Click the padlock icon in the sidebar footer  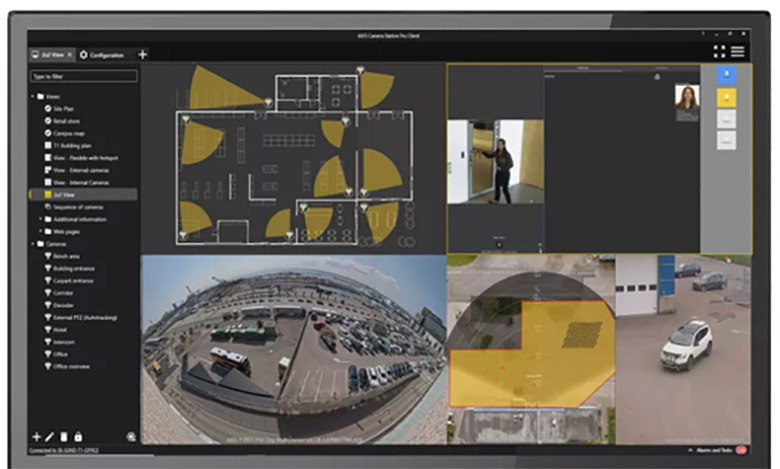pyautogui.click(x=78, y=437)
